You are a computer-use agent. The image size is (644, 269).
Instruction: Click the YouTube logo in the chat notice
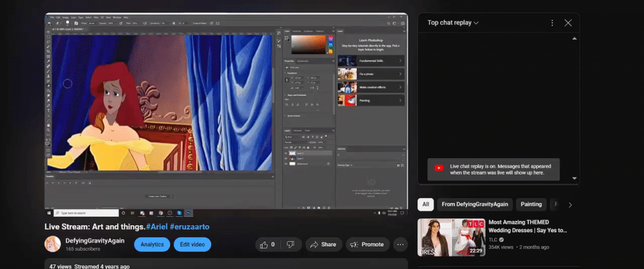(439, 168)
